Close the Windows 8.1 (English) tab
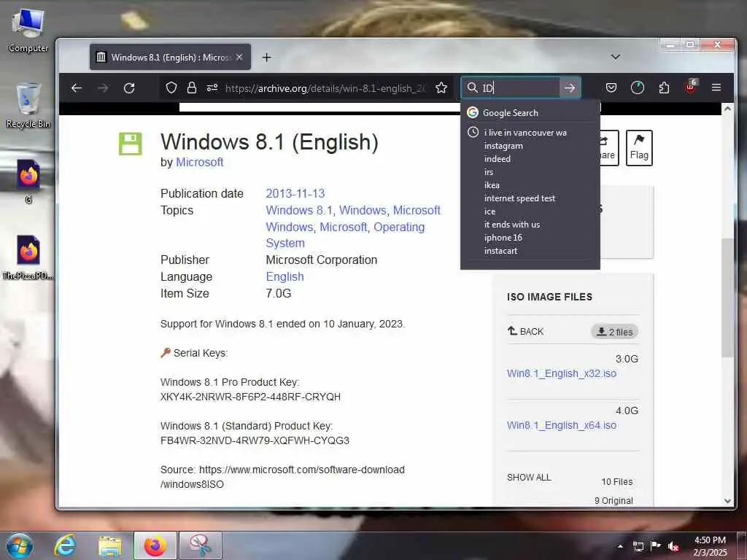Viewport: 747px width, 560px height. tap(239, 57)
